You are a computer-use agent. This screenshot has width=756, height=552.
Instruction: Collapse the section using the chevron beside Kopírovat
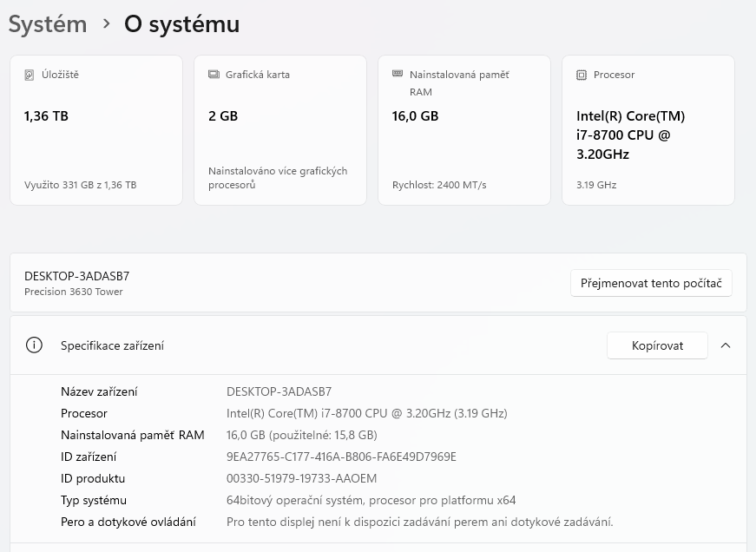click(x=726, y=345)
